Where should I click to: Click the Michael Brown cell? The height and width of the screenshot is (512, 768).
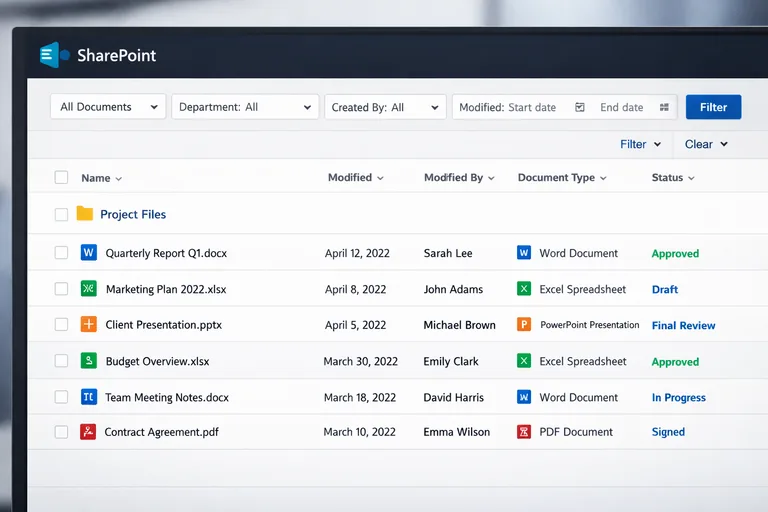click(x=459, y=325)
